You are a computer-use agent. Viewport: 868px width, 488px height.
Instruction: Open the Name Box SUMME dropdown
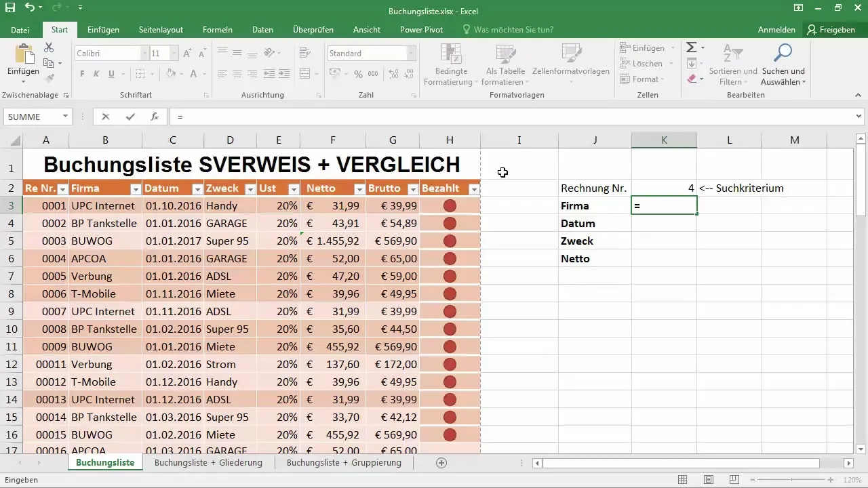point(65,117)
